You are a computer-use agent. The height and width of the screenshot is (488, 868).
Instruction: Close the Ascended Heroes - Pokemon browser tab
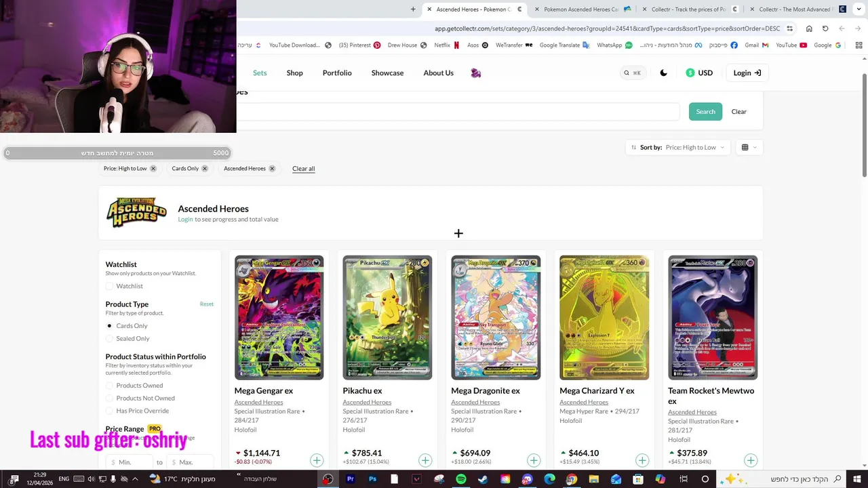pyautogui.click(x=429, y=9)
